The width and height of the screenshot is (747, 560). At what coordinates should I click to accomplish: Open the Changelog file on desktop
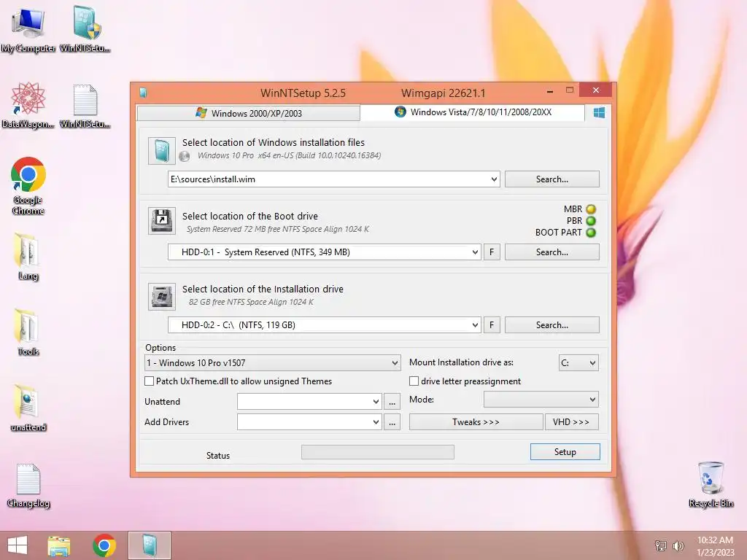[x=28, y=485]
